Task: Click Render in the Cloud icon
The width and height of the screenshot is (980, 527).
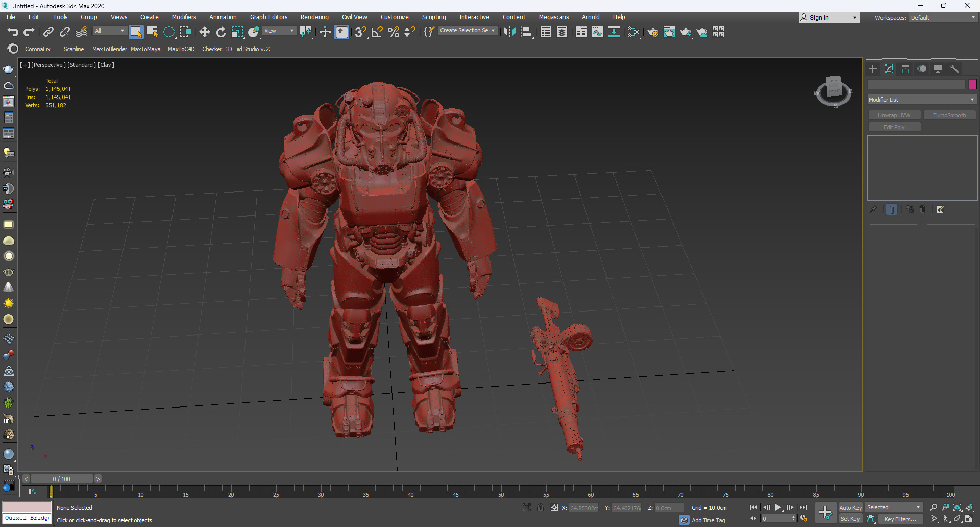Action: [702, 32]
